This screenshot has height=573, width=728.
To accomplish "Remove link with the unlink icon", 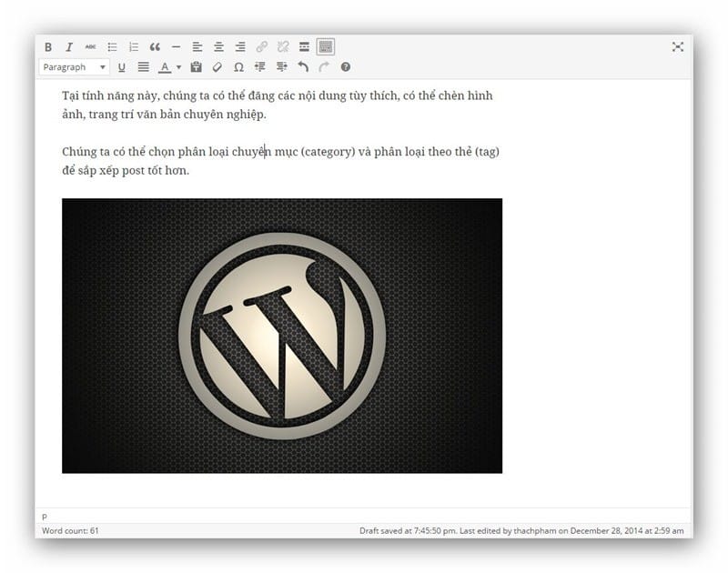I will (x=283, y=47).
